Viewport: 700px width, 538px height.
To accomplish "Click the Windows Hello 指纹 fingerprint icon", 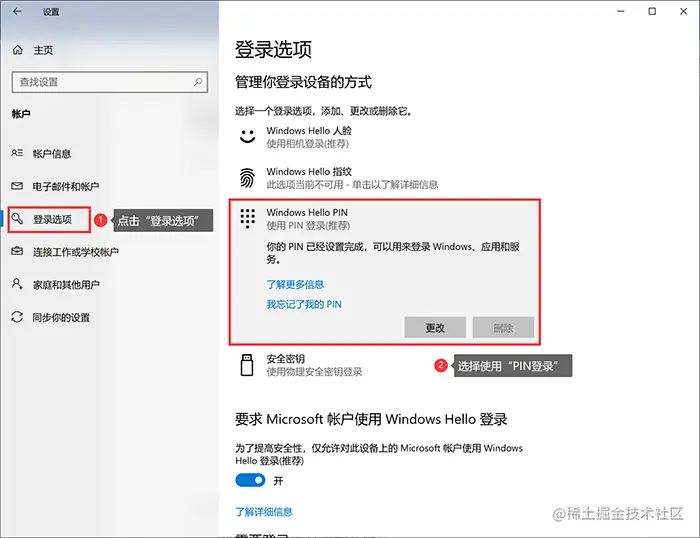I will [247, 177].
